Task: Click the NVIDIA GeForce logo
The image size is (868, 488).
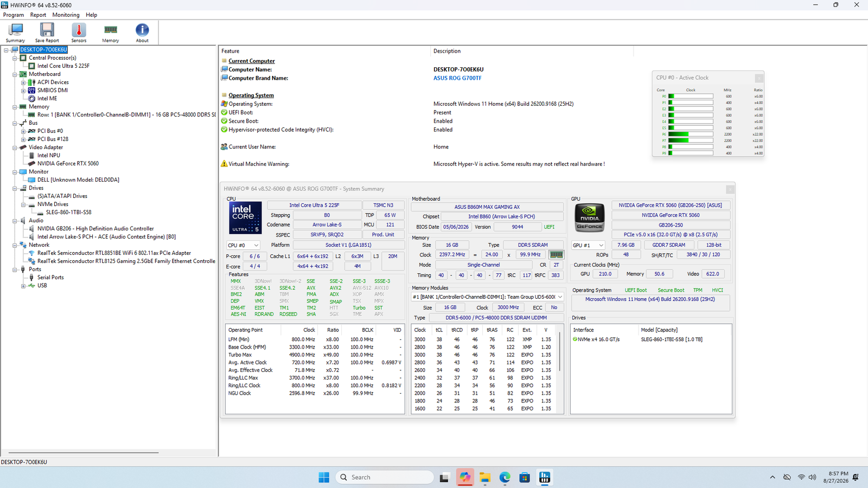Action: (x=590, y=218)
